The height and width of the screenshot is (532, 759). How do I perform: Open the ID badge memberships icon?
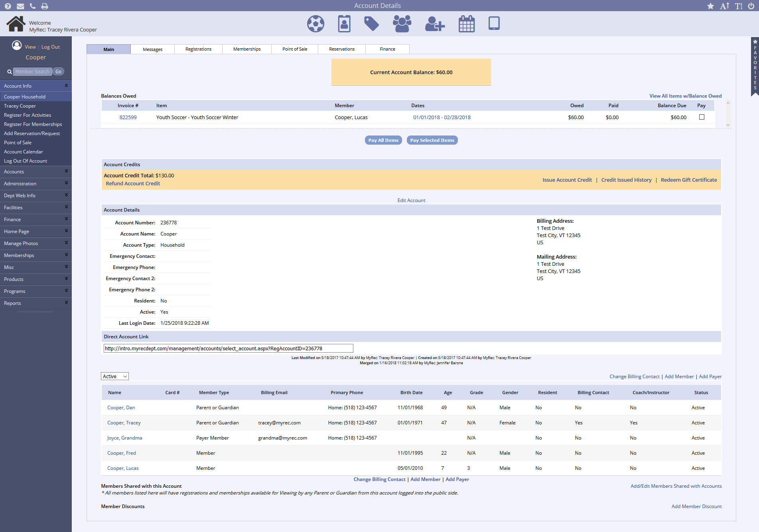click(x=344, y=24)
